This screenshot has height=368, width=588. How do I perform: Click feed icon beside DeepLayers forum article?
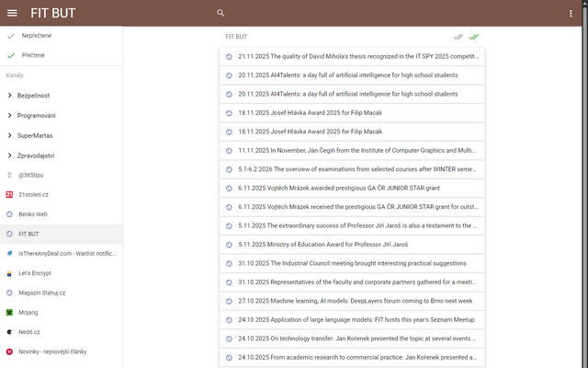tap(229, 301)
